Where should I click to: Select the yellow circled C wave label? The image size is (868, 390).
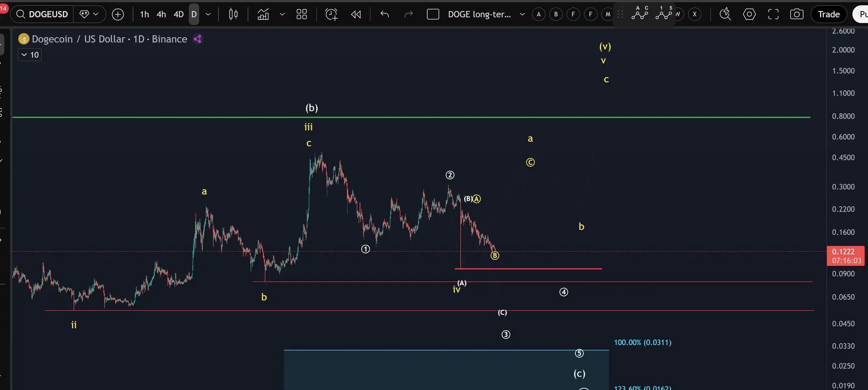point(530,162)
